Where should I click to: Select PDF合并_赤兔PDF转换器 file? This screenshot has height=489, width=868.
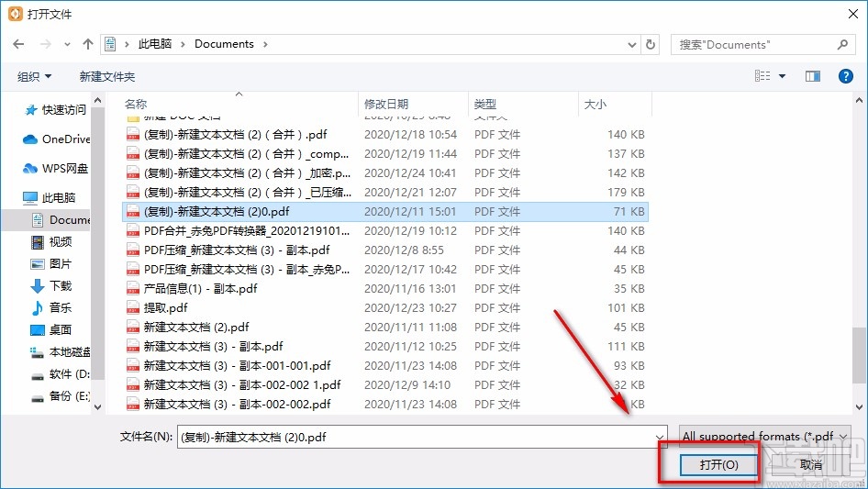click(x=385, y=231)
